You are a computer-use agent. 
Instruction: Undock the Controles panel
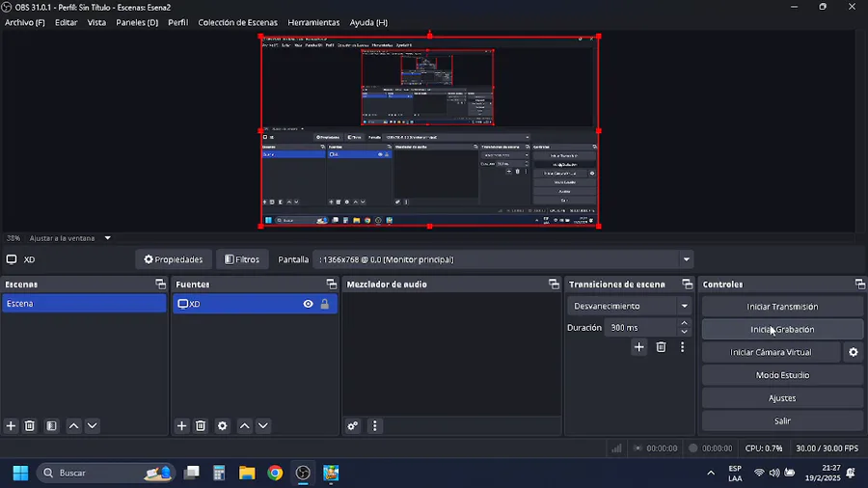pyautogui.click(x=859, y=284)
